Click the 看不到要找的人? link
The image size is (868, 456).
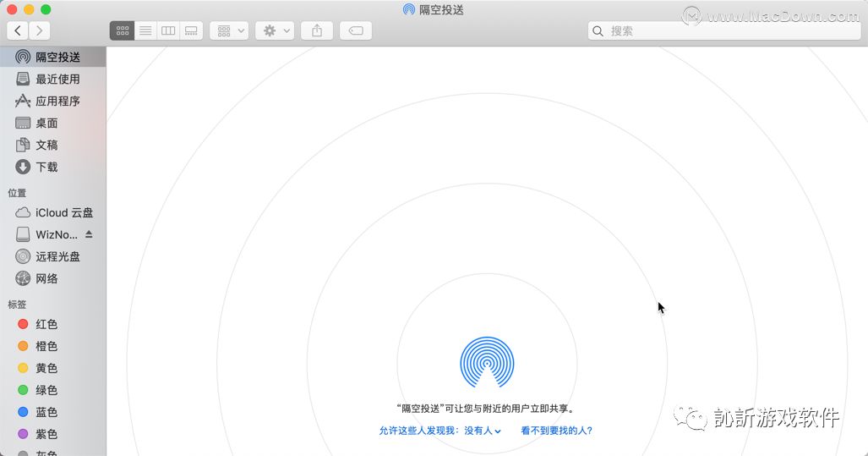[556, 431]
